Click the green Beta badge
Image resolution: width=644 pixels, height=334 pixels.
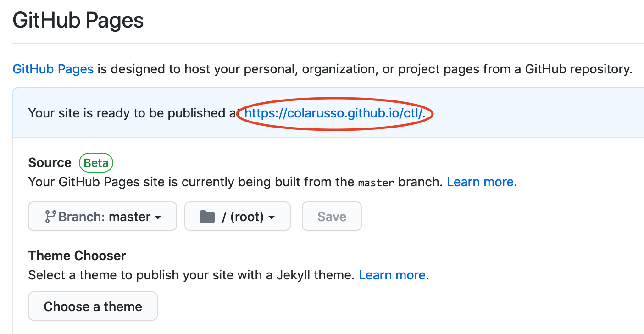pos(96,163)
